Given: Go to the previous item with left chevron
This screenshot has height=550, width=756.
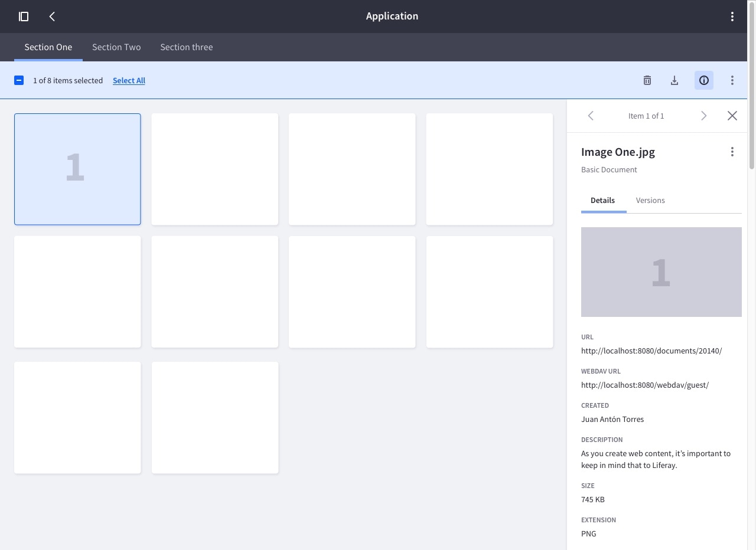Looking at the screenshot, I should coord(591,116).
